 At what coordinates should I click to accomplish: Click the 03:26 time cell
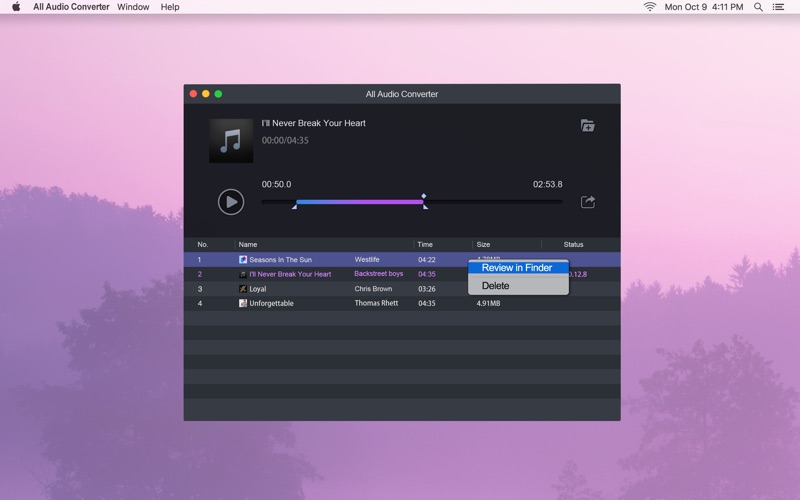(427, 289)
